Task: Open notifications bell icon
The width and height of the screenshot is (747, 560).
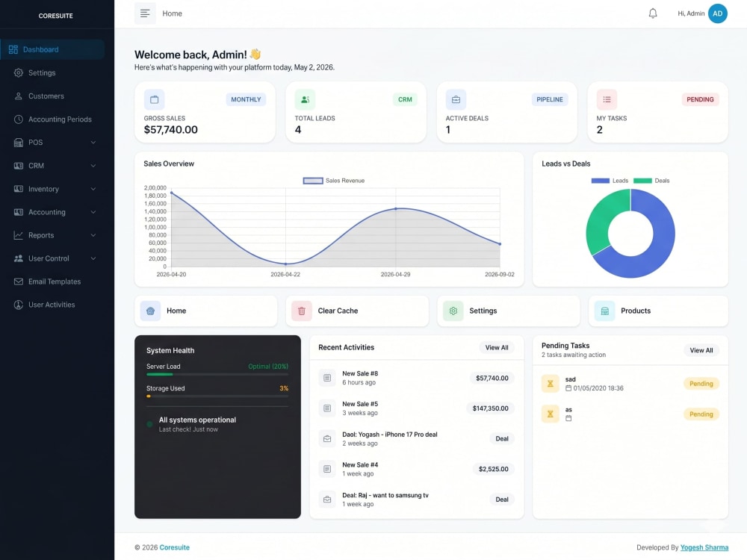Action: point(653,13)
